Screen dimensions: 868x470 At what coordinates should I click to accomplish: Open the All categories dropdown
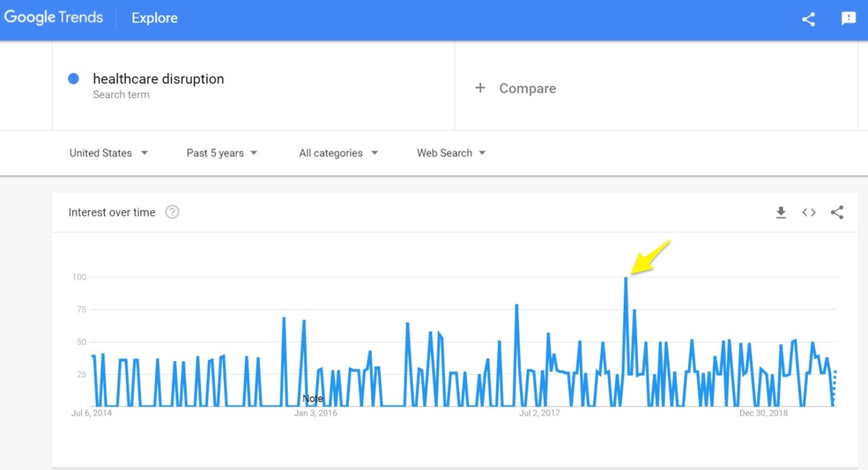click(338, 153)
